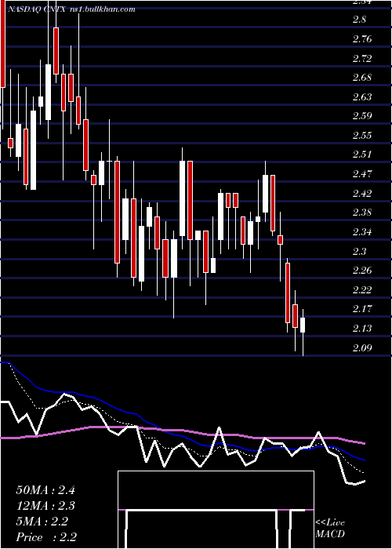The width and height of the screenshot is (392, 549).
Task: Select the 2.51 price axis label
Action: point(362,155)
